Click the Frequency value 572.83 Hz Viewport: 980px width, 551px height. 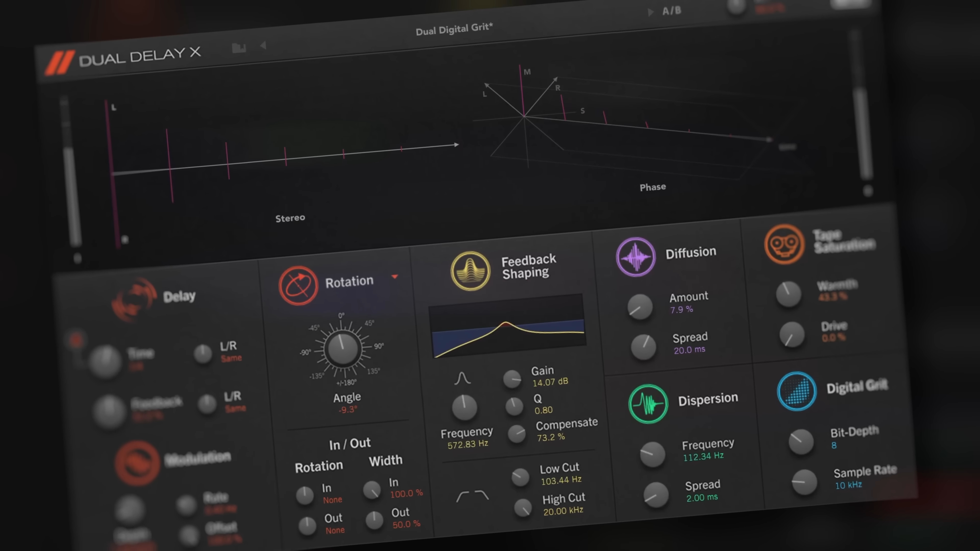pyautogui.click(x=468, y=444)
